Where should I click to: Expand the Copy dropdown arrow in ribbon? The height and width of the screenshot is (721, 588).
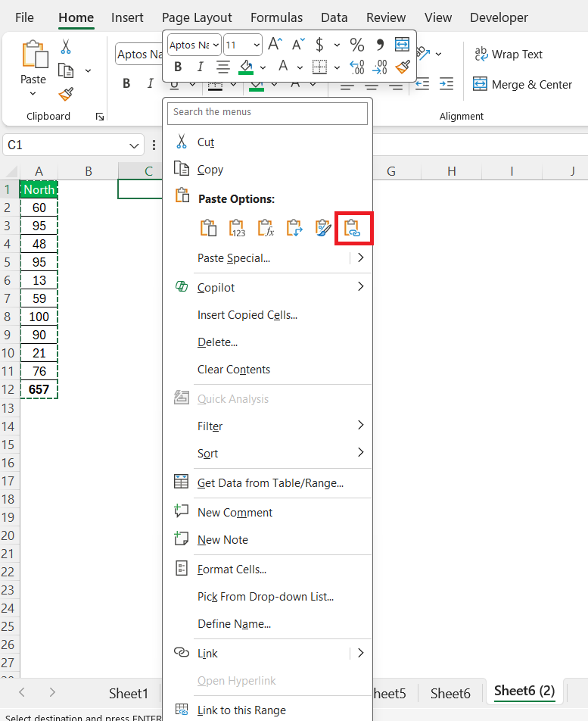[89, 71]
